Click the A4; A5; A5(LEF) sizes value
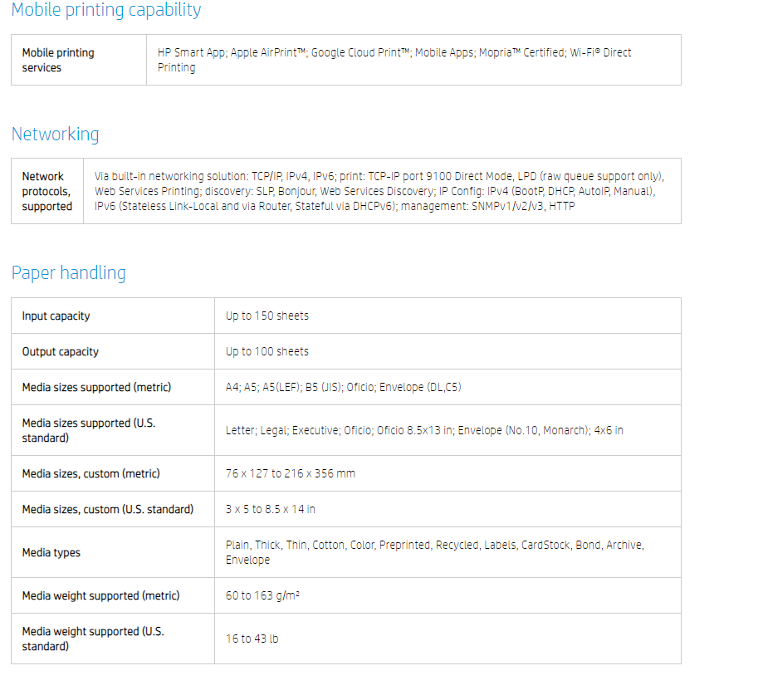This screenshot has height=700, width=763. (343, 387)
